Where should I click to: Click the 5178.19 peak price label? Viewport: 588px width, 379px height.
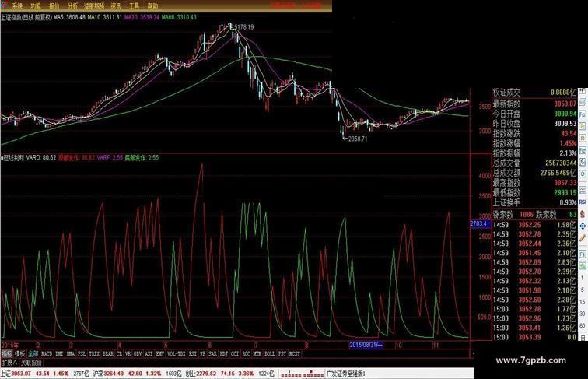point(243,27)
